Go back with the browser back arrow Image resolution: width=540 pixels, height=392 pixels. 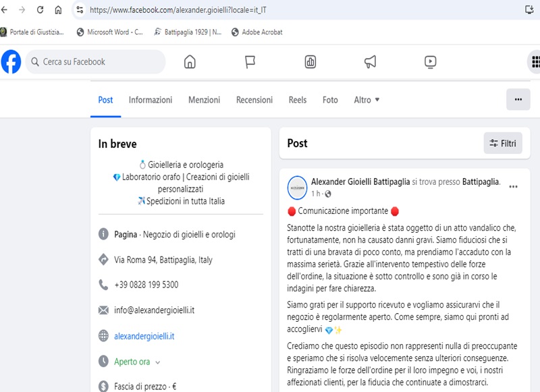click(4, 9)
